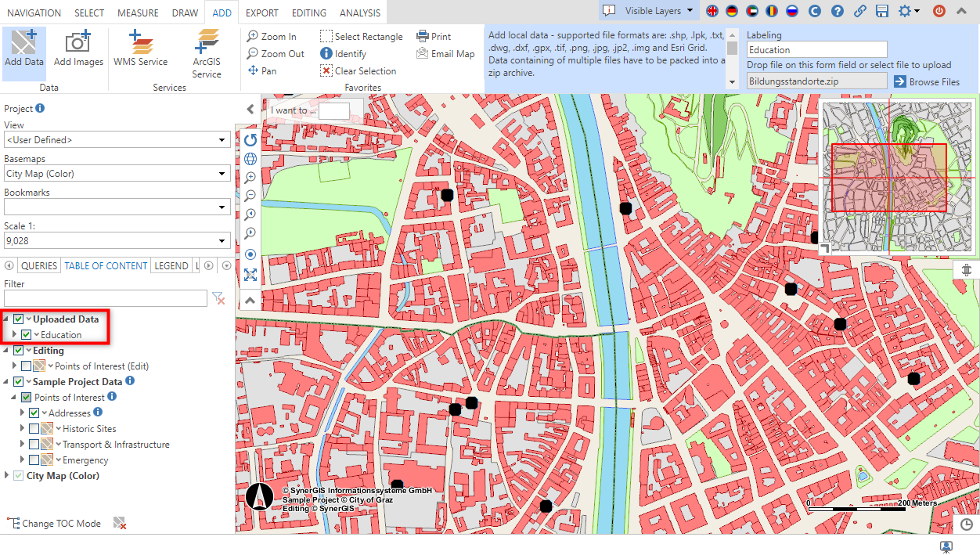Click the globe full extent icon
The width and height of the screenshot is (980, 555).
[250, 159]
